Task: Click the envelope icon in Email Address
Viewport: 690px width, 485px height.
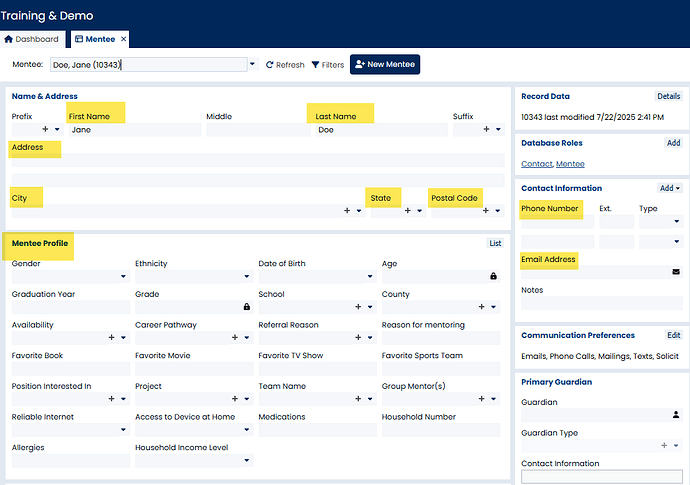Action: pyautogui.click(x=677, y=271)
